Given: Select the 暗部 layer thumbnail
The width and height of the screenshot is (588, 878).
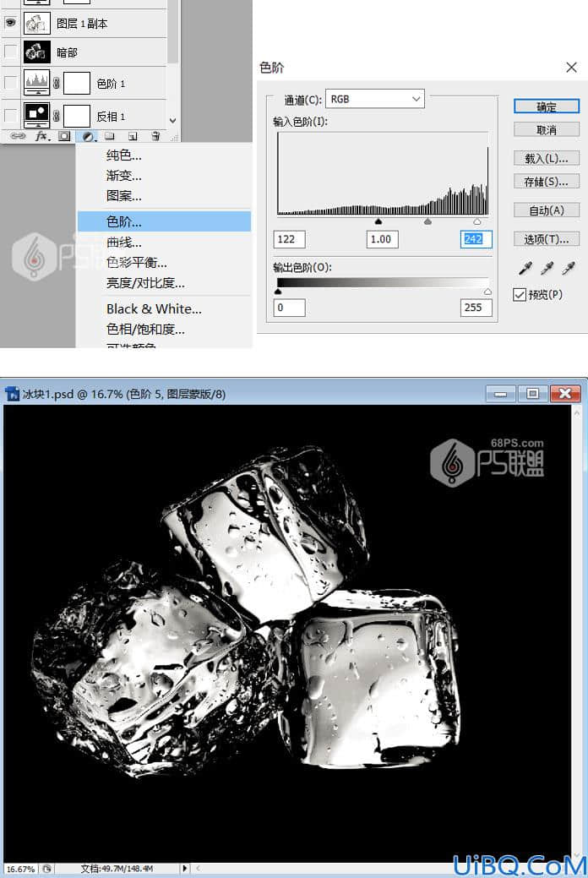Looking at the screenshot, I should pos(37,52).
